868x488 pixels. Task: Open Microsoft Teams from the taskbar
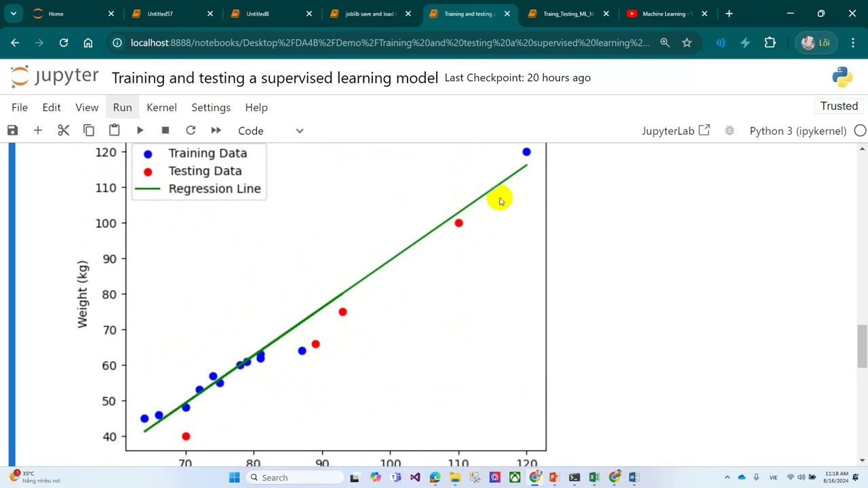pos(395,477)
